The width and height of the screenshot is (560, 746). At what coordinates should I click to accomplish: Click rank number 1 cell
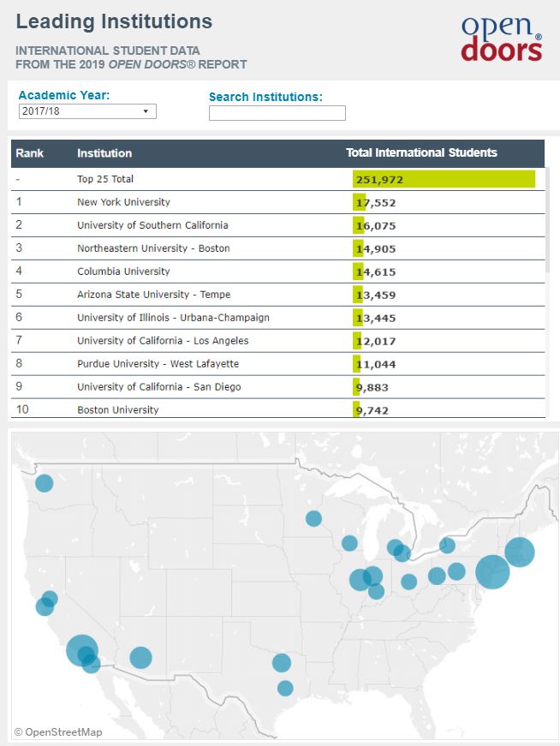click(x=19, y=202)
